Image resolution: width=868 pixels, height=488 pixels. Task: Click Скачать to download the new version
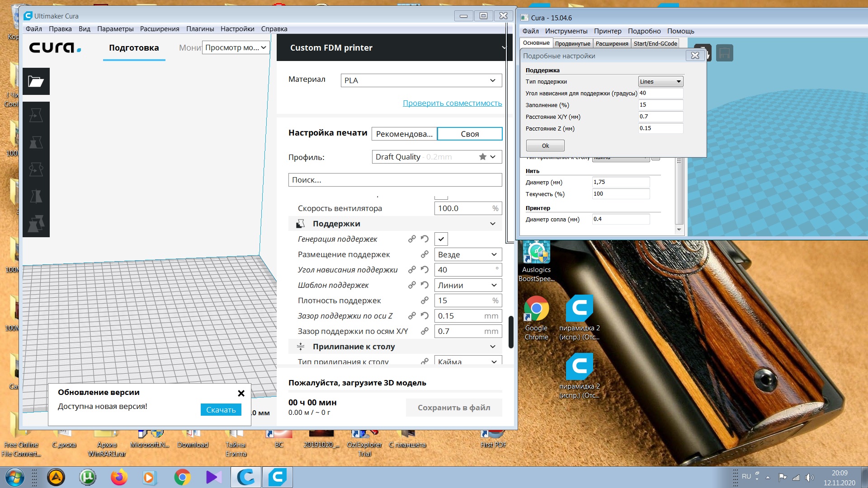(x=221, y=410)
